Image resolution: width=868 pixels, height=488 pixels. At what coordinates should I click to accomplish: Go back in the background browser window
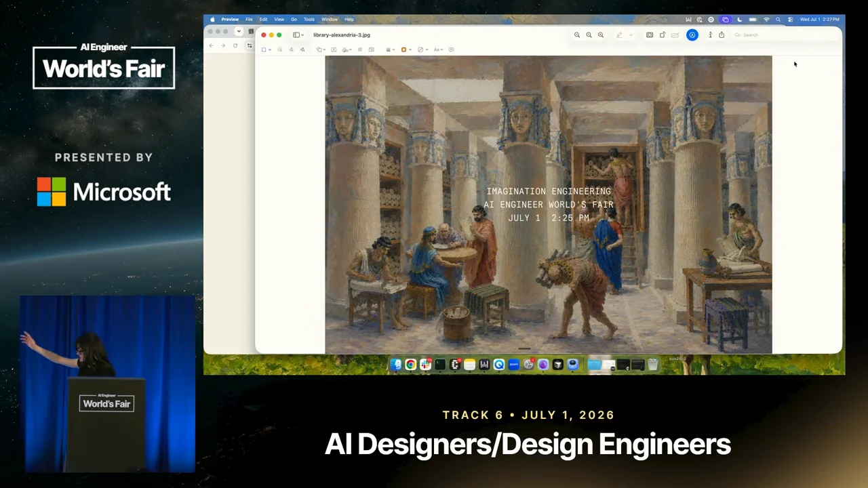point(211,45)
